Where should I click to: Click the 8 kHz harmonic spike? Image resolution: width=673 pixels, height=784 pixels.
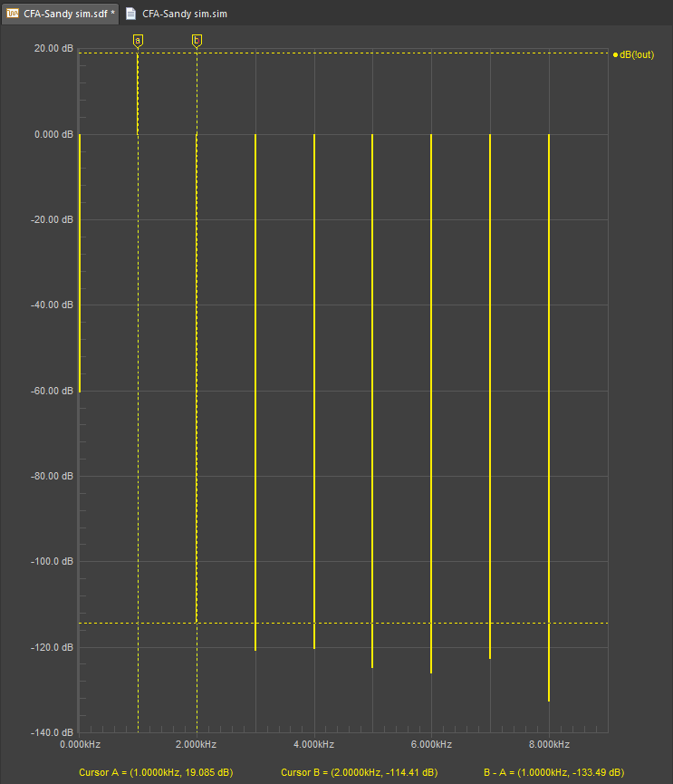click(549, 418)
